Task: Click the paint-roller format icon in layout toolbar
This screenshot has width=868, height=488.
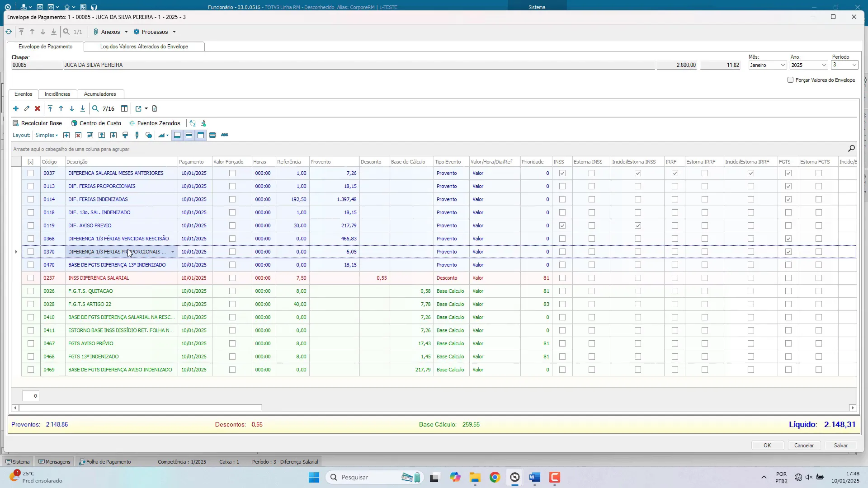Action: [125, 135]
